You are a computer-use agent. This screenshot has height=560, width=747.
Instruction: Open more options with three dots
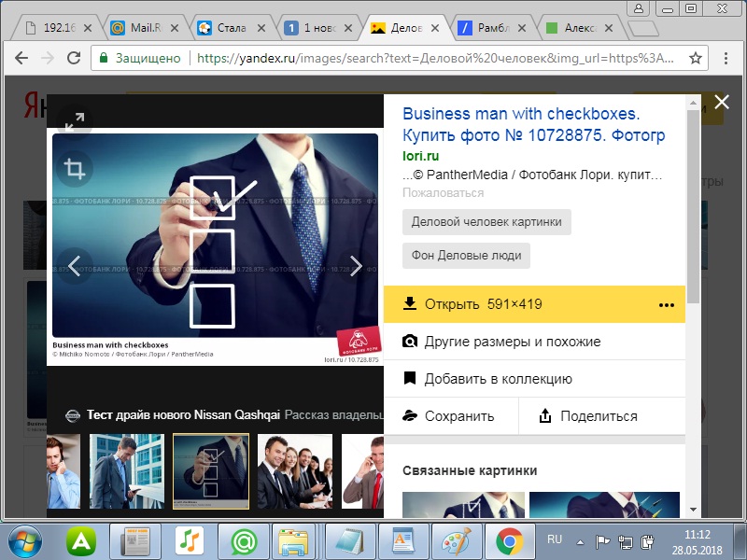click(666, 305)
